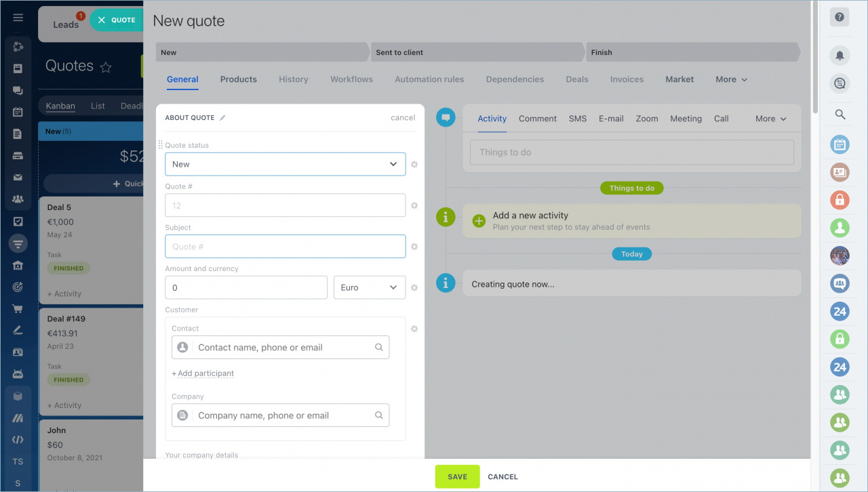Screen dimensions: 868x492
Task: Open the tasks checkmark icon in left sidebar
Action: (18, 222)
